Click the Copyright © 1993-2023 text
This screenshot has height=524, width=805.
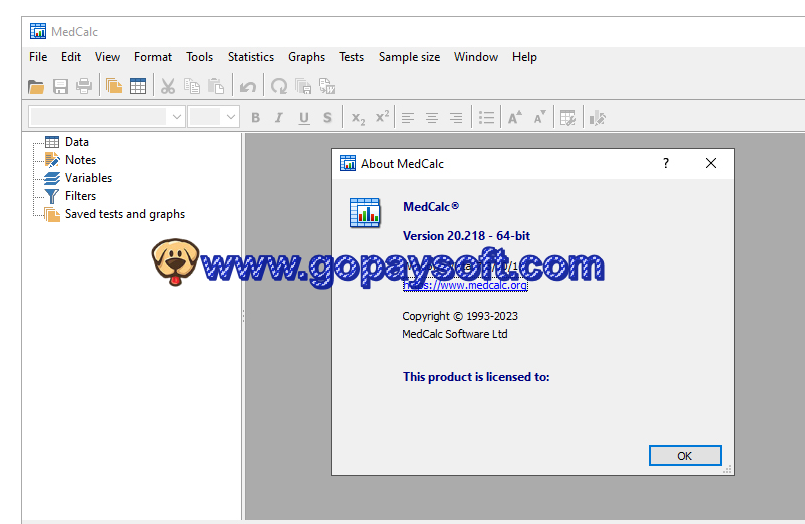tap(460, 316)
